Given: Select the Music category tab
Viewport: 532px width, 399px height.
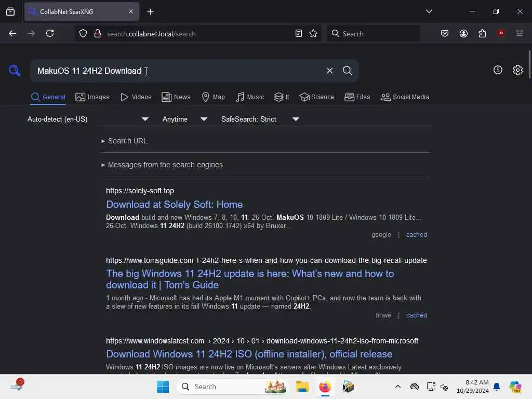Looking at the screenshot, I should (x=250, y=97).
